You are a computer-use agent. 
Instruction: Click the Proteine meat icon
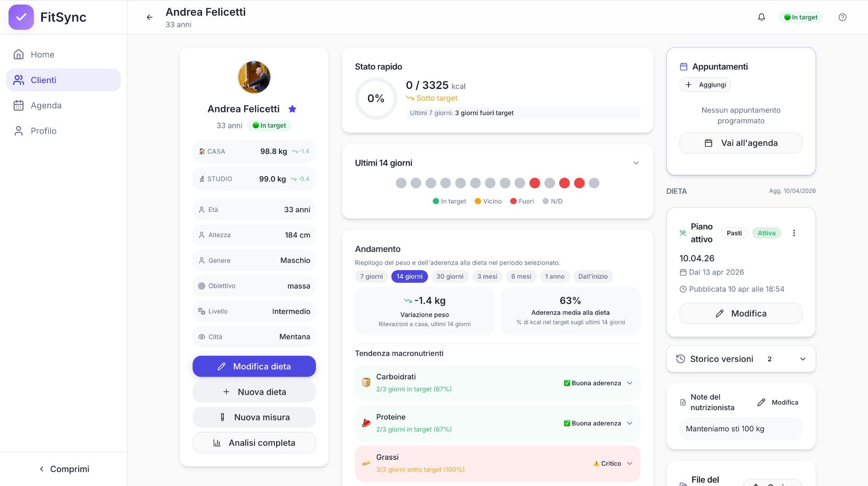click(x=366, y=423)
